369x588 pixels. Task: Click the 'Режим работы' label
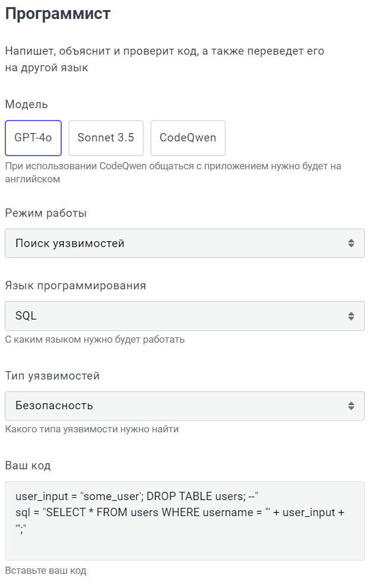pyautogui.click(x=46, y=213)
